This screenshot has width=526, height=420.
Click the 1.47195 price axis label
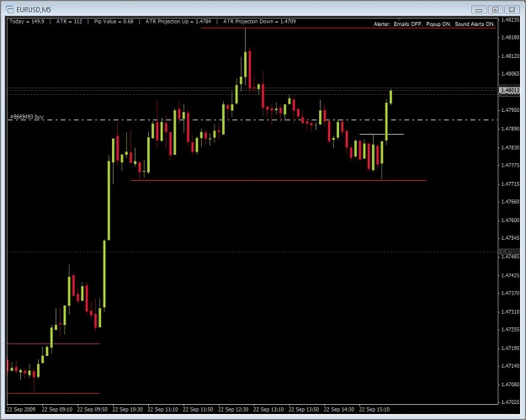510,348
